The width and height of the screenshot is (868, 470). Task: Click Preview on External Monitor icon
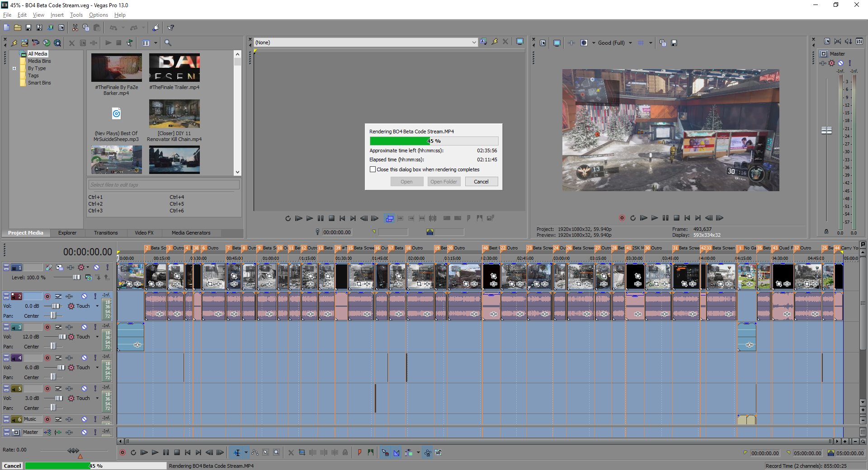tap(557, 43)
